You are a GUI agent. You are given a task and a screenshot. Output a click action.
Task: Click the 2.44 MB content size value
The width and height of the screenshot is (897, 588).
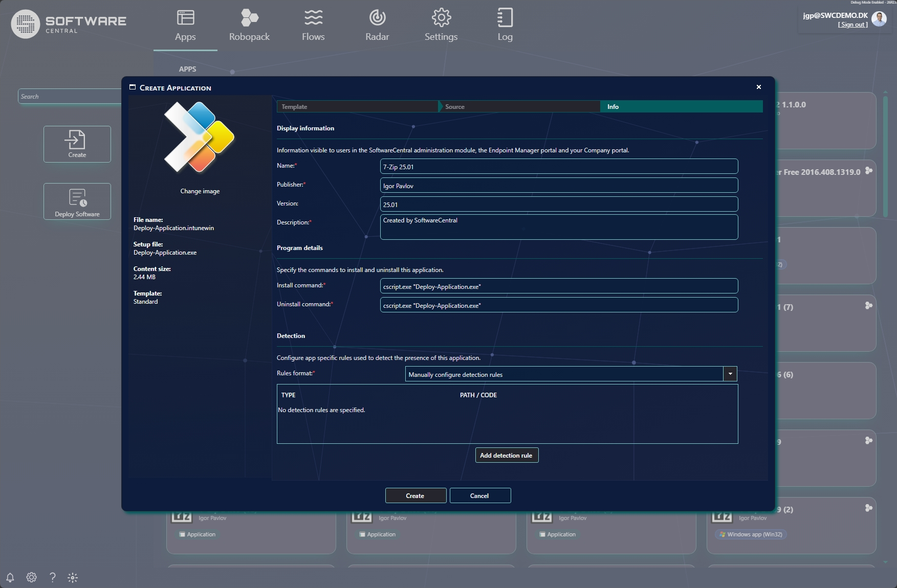coord(144,277)
